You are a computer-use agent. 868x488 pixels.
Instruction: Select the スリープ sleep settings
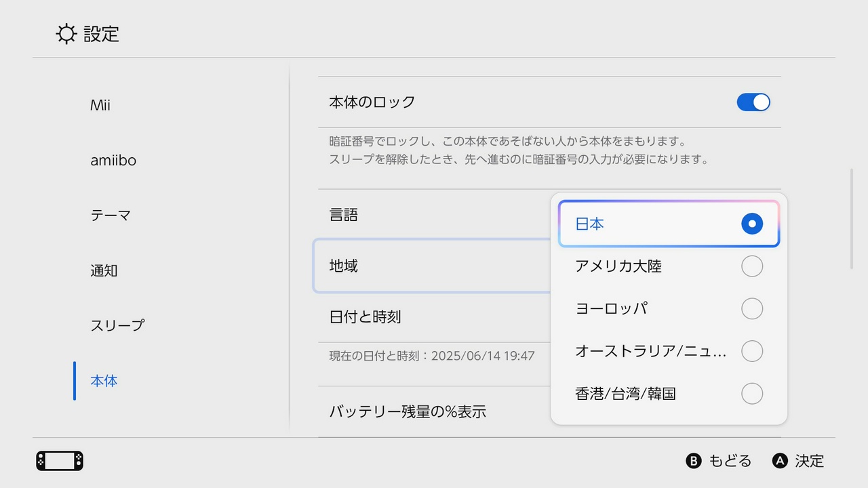point(117,325)
